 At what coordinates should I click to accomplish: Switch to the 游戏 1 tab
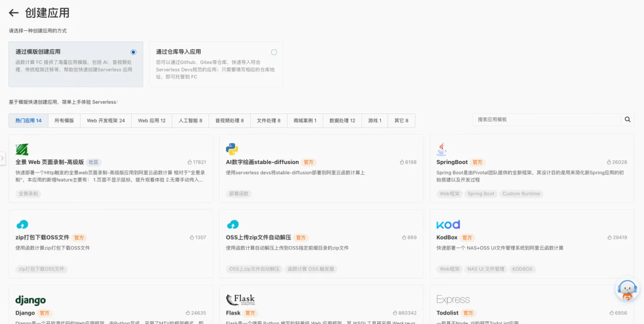375,121
